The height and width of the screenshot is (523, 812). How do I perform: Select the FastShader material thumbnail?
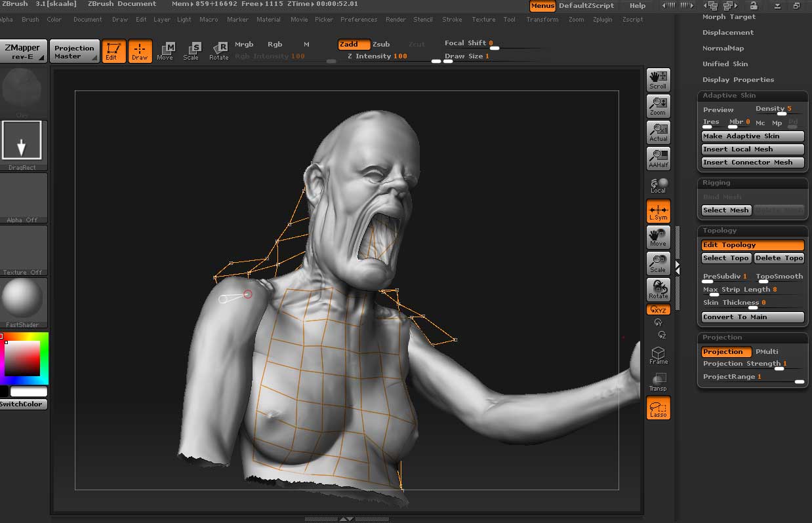[24, 299]
